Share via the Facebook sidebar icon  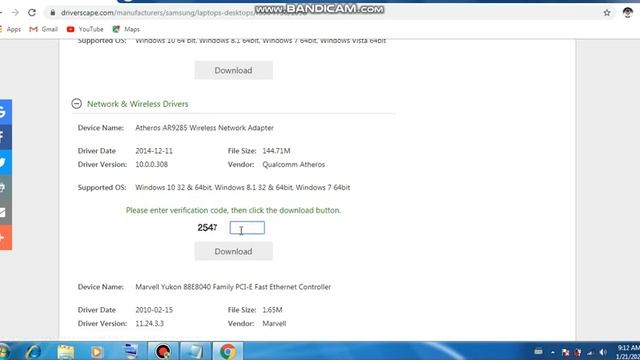(x=5, y=137)
